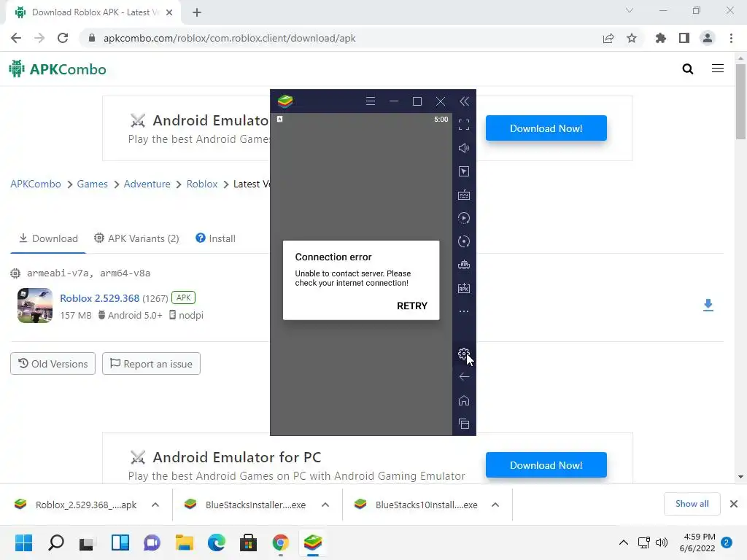
Task: Open taskbar clock and date
Action: (697, 542)
